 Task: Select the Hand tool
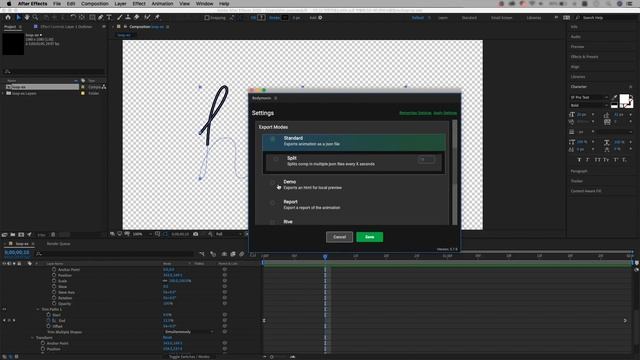click(27, 18)
